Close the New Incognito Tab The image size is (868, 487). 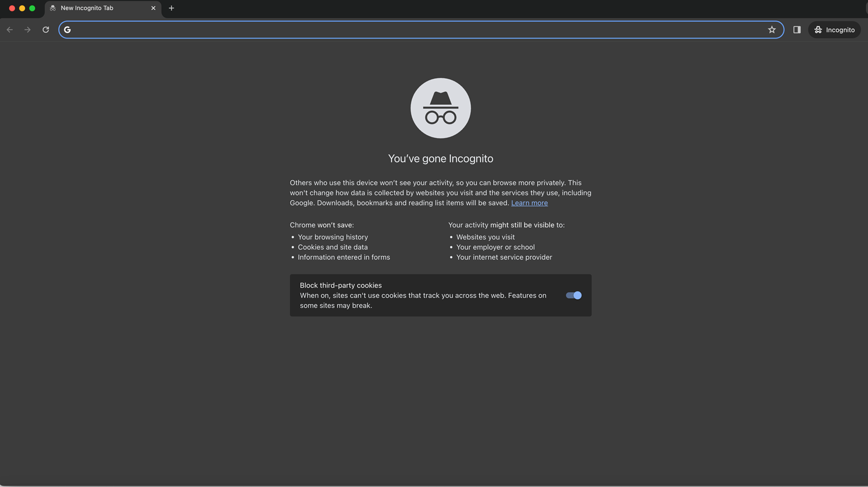coord(153,8)
